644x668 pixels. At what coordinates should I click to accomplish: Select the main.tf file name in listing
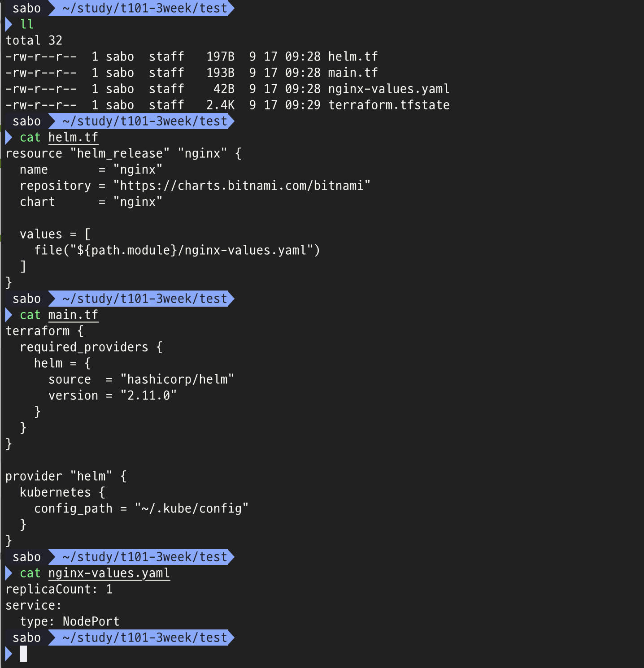point(353,73)
